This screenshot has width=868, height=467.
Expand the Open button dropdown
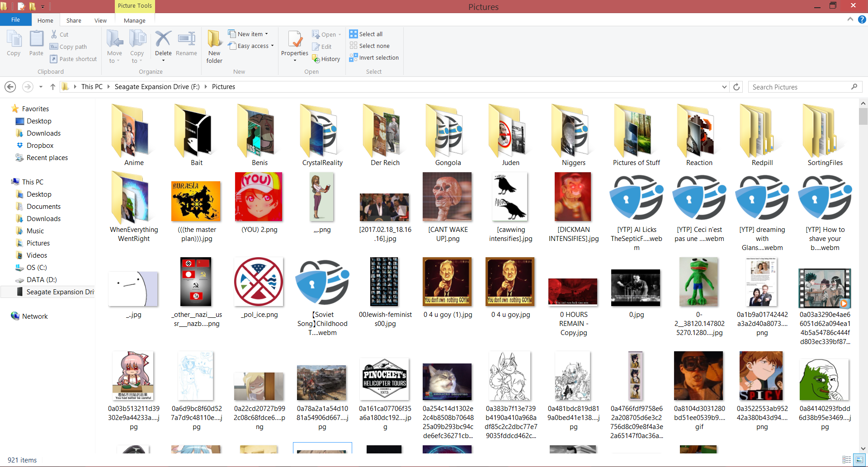click(340, 34)
